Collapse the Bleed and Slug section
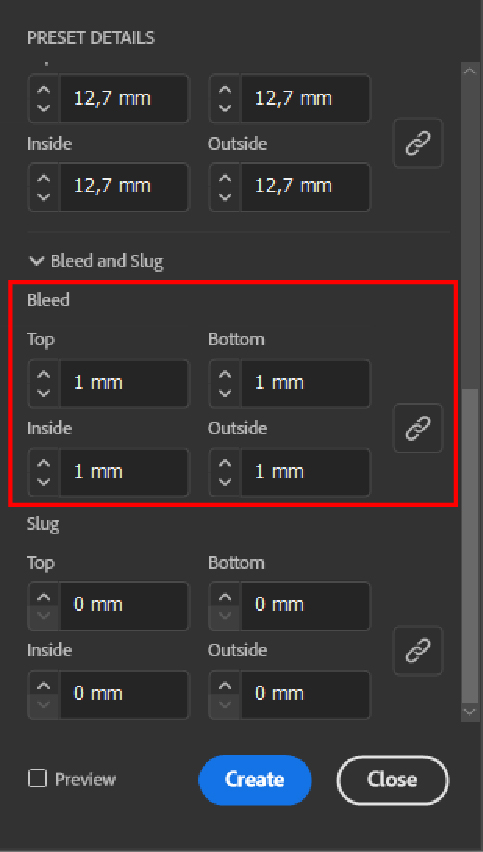Image resolution: width=483 pixels, height=852 pixels. point(37,261)
